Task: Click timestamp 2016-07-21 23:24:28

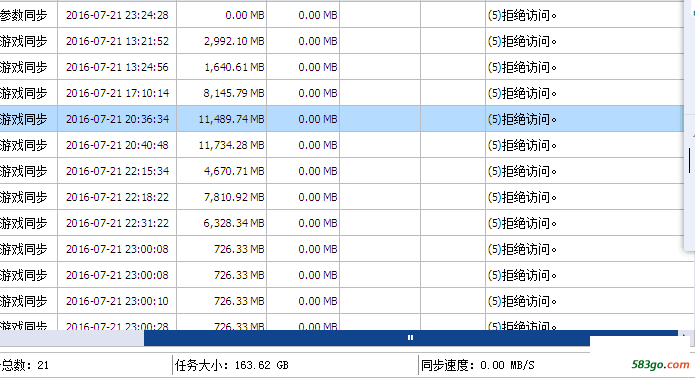Action: coord(117,15)
